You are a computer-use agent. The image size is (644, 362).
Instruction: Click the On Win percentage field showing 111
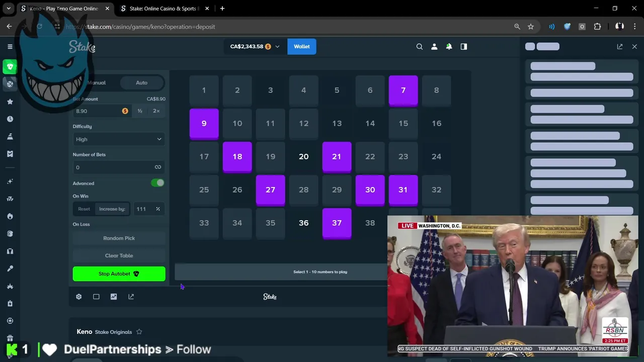[x=148, y=209]
